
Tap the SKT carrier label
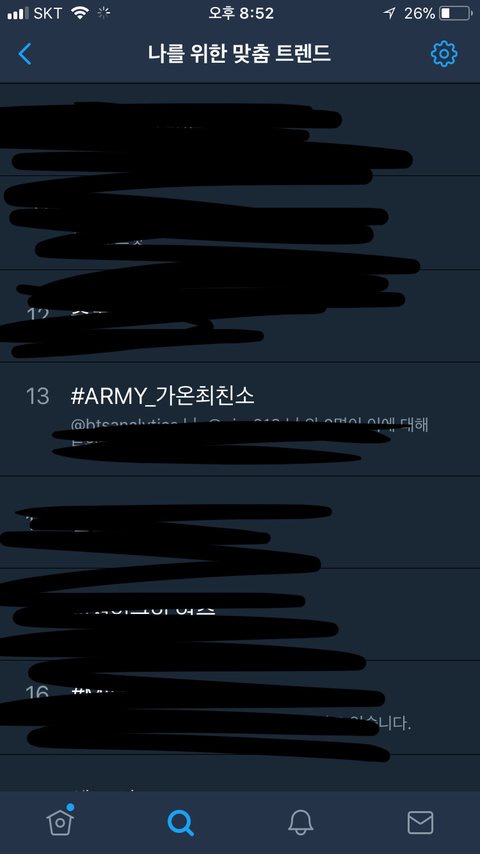coord(48,14)
